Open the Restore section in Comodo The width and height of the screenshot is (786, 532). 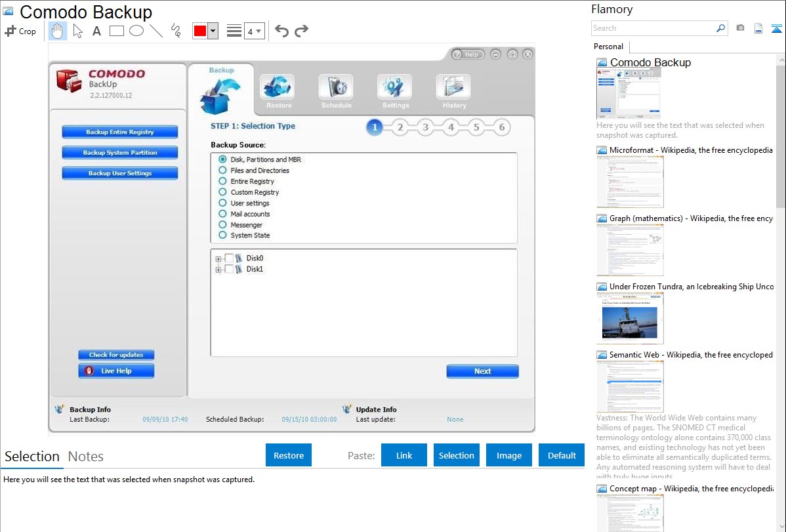pos(278,91)
